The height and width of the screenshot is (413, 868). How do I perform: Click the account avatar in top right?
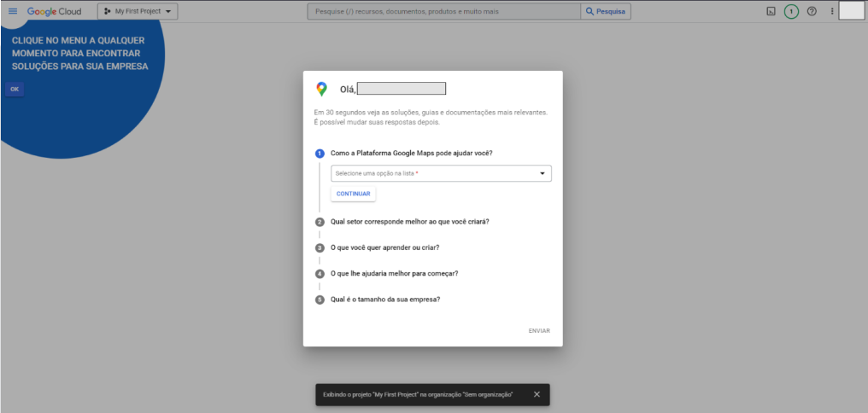(x=852, y=11)
